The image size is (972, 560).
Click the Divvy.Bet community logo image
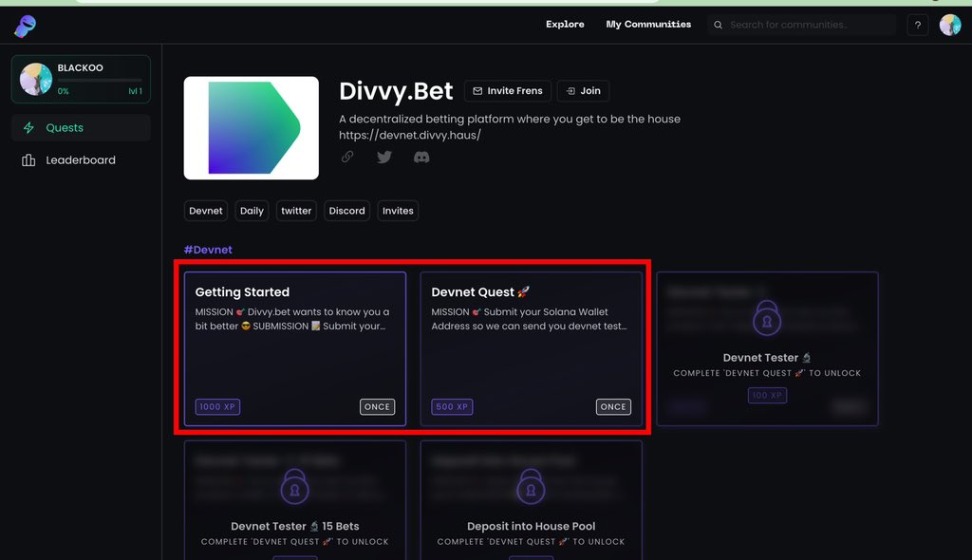[251, 128]
